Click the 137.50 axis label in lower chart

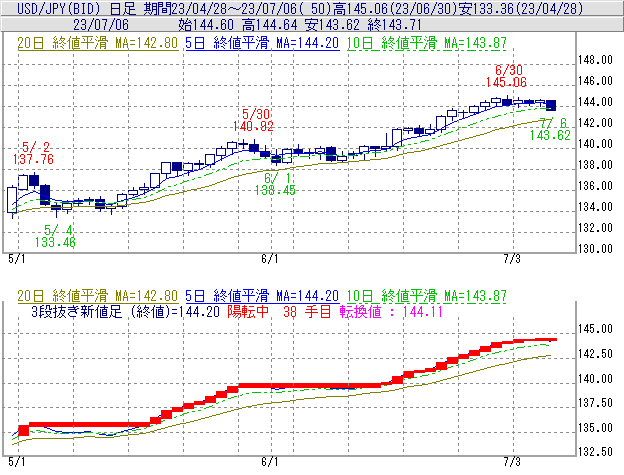coord(595,403)
